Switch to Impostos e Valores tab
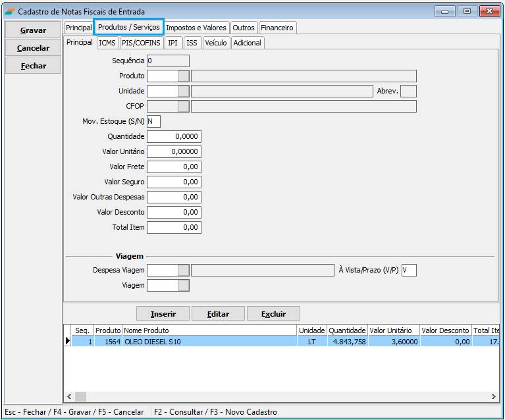Viewport: 505px width, 420px height. (196, 28)
